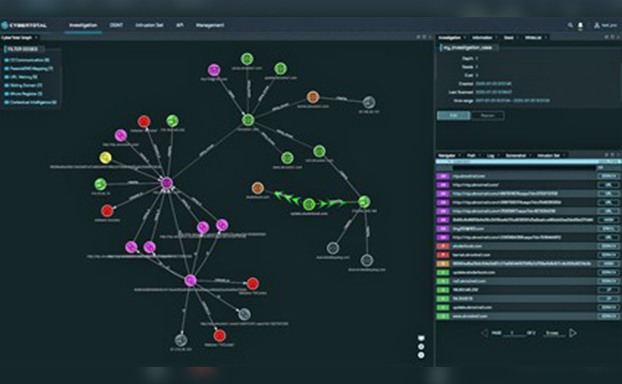Click the highlighted Edit button
622x384 pixels.
(x=454, y=115)
